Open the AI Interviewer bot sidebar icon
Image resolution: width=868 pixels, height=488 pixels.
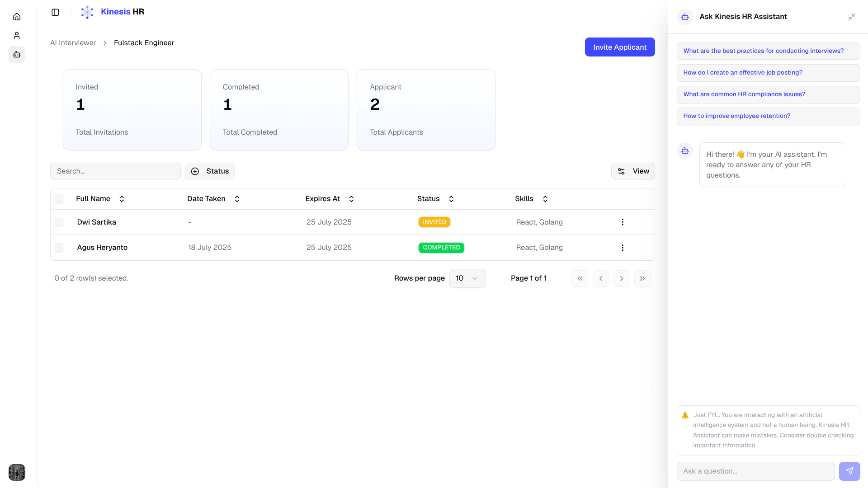[x=17, y=55]
